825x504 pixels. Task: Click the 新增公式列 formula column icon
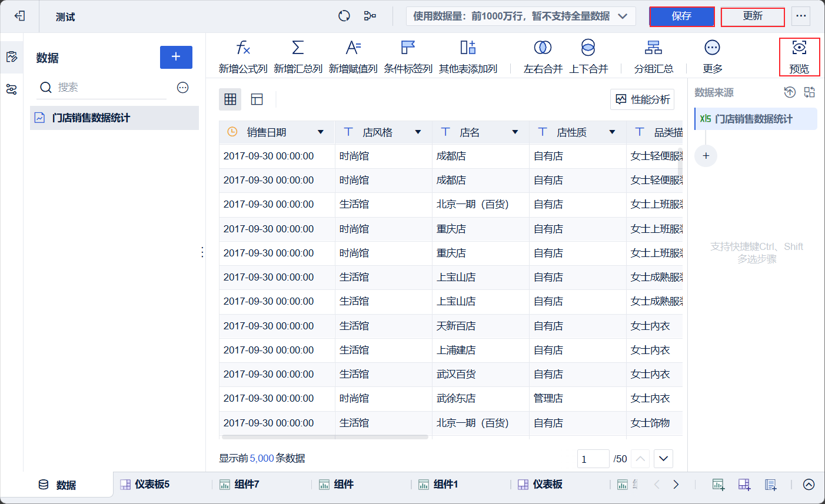(x=243, y=48)
